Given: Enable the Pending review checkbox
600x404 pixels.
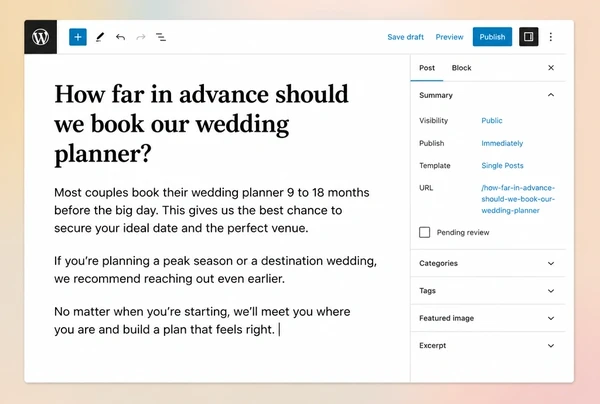Looking at the screenshot, I should pos(424,232).
